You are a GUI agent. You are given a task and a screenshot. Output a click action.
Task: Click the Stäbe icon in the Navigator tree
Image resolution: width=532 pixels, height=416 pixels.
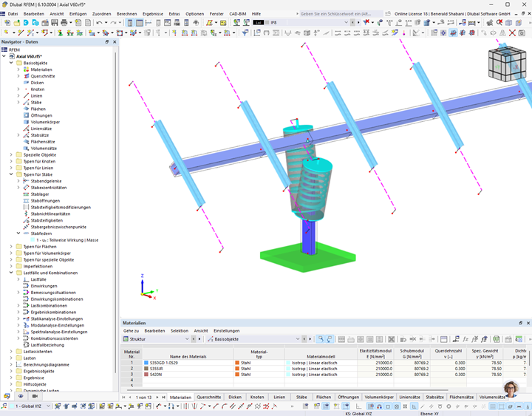(26, 102)
